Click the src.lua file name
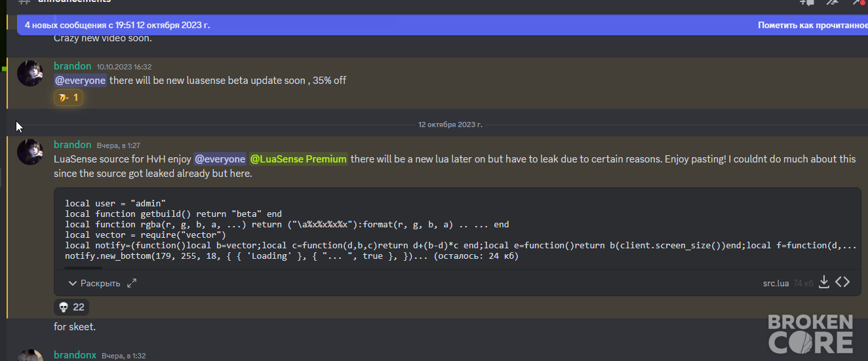 coord(776,284)
